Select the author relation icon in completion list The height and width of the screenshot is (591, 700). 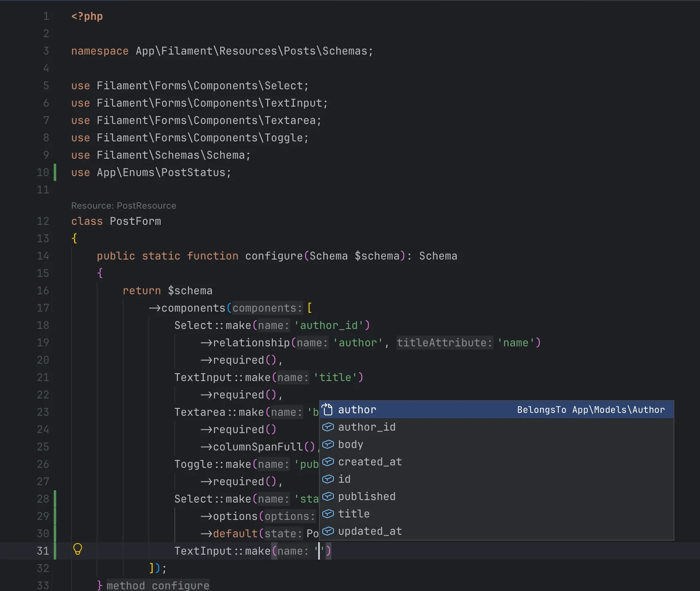click(x=328, y=409)
